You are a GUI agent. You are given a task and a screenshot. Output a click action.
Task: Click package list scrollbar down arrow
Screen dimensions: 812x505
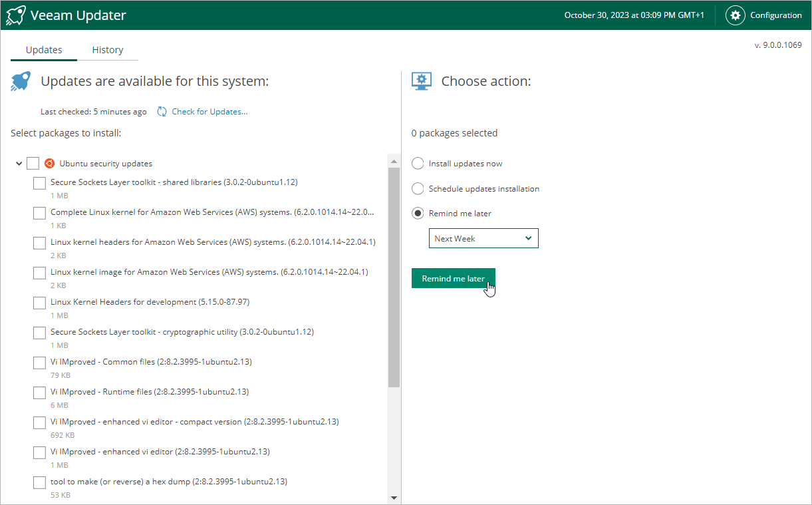(394, 498)
